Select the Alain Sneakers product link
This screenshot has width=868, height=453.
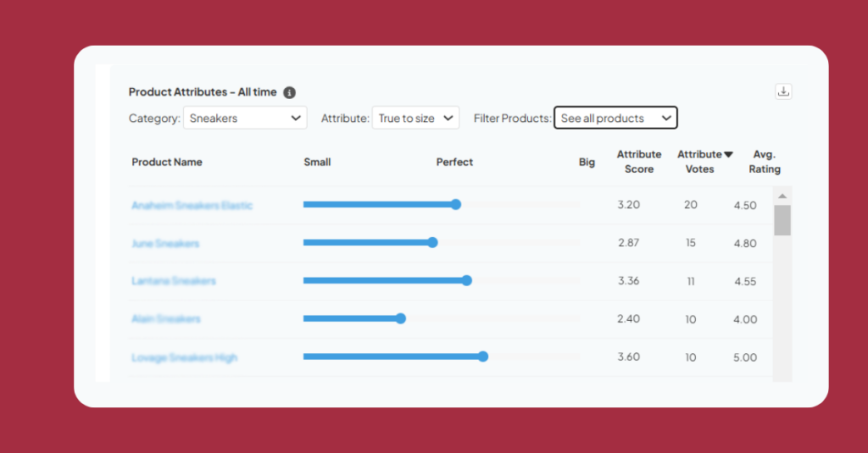pos(166,319)
